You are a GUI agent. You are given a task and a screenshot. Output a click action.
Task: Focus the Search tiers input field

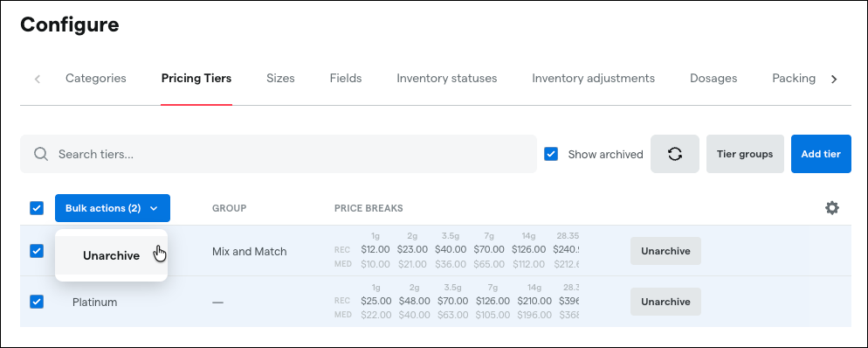pyautogui.click(x=279, y=154)
